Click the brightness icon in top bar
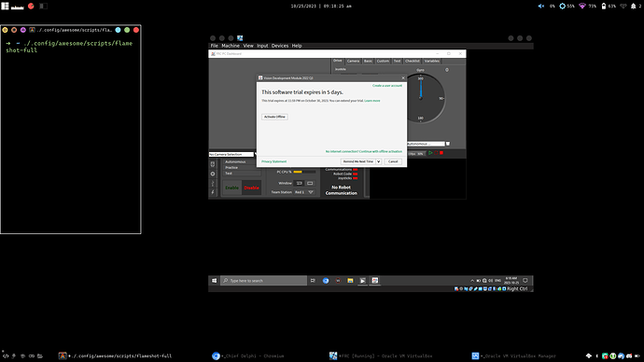This screenshot has height=362, width=644. point(562,7)
